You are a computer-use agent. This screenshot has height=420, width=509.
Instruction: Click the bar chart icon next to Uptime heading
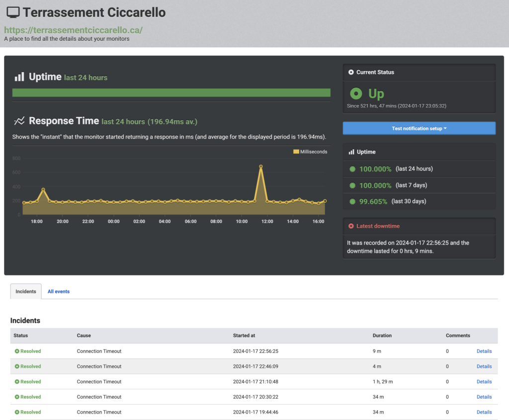coord(19,77)
